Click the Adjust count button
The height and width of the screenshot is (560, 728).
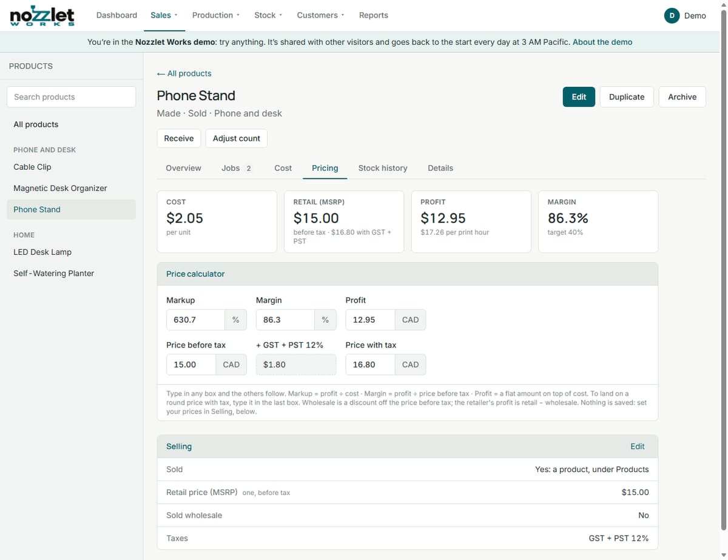pyautogui.click(x=237, y=138)
